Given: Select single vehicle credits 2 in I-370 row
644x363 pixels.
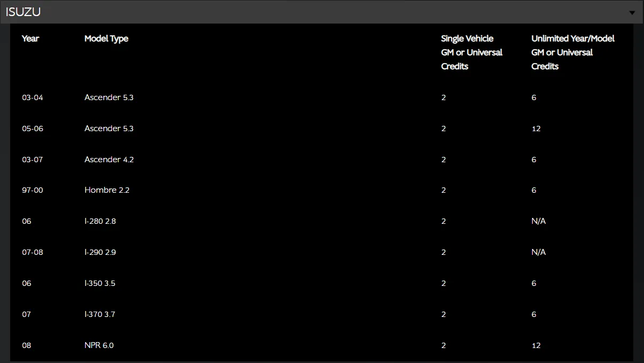Looking at the screenshot, I should coord(444,314).
